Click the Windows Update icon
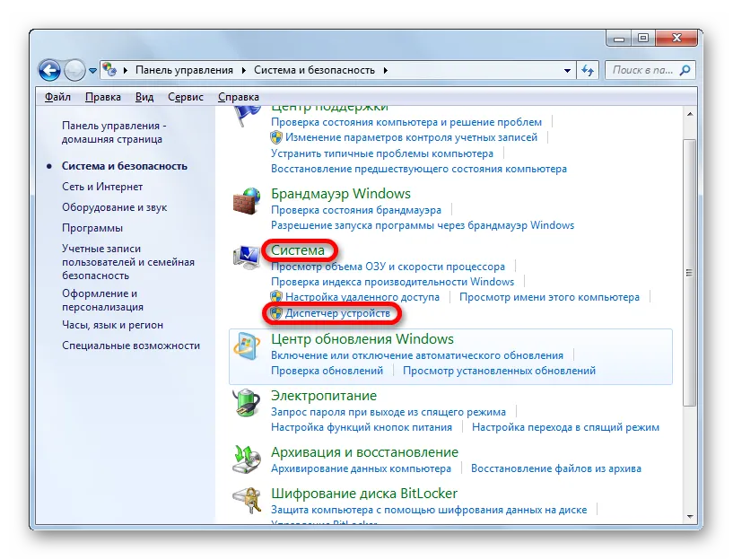Screen dimensions: 733x560 click(247, 346)
